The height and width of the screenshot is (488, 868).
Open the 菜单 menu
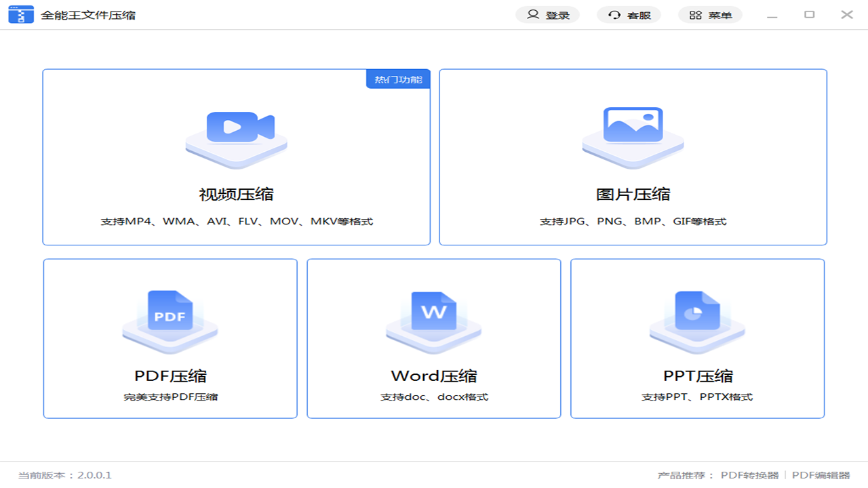pos(710,14)
